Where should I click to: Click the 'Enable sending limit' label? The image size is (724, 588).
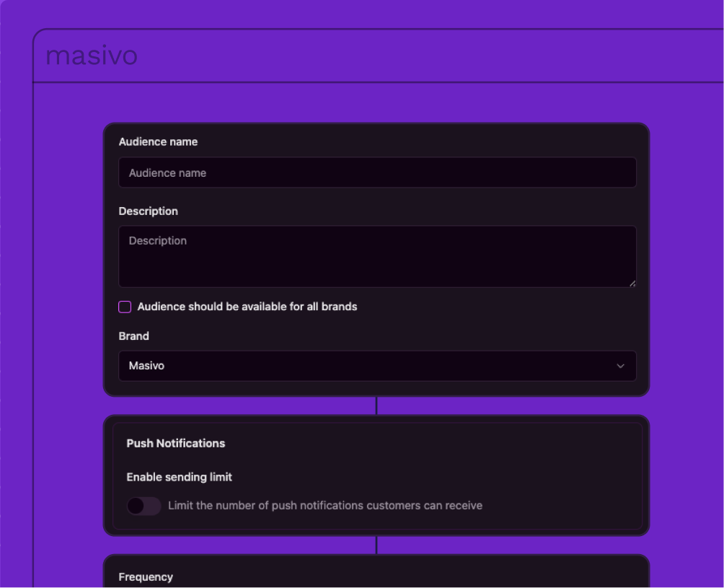[179, 477]
